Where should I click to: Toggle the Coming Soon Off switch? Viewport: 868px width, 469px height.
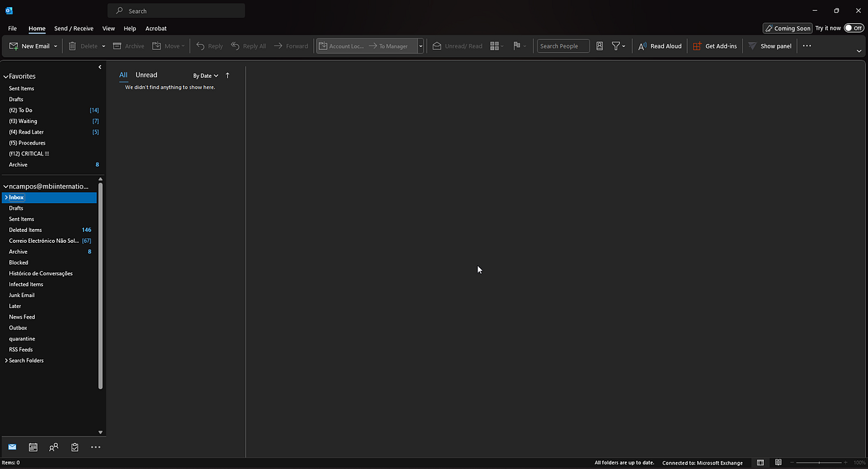tap(854, 28)
